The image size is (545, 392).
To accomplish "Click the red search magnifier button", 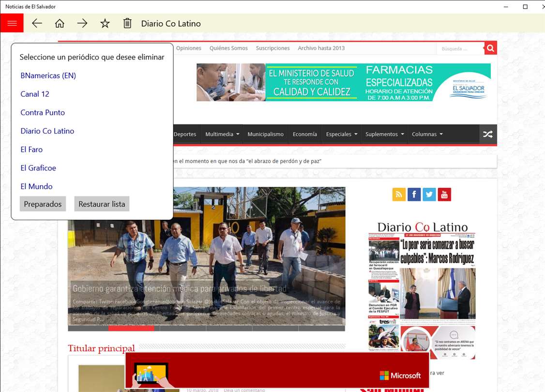I will 490,48.
